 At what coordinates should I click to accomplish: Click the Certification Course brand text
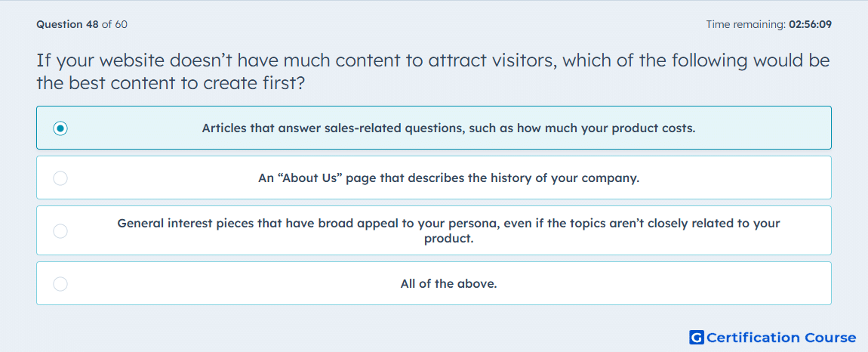point(781,337)
